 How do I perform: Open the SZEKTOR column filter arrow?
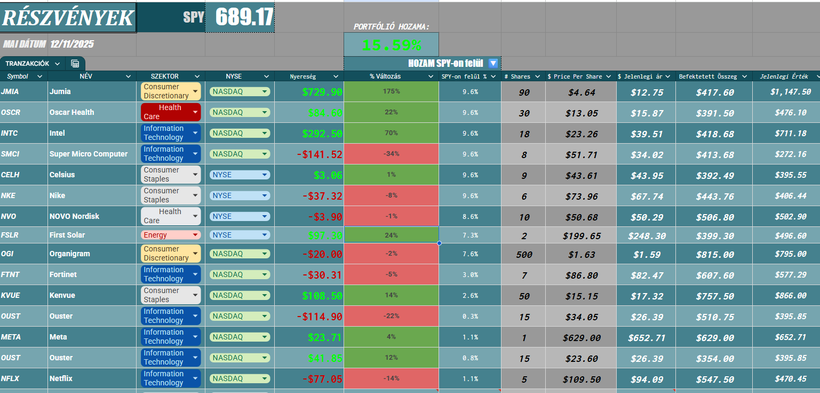coord(197,76)
